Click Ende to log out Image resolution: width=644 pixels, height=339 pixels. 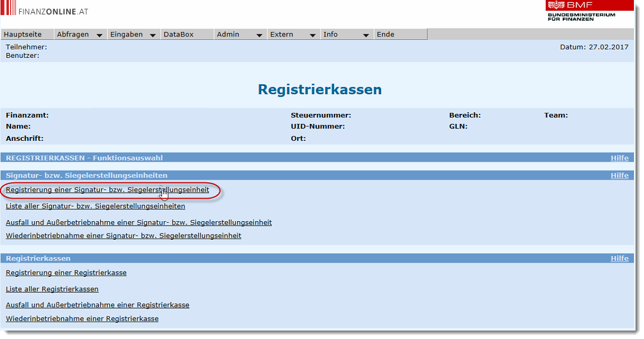[386, 34]
